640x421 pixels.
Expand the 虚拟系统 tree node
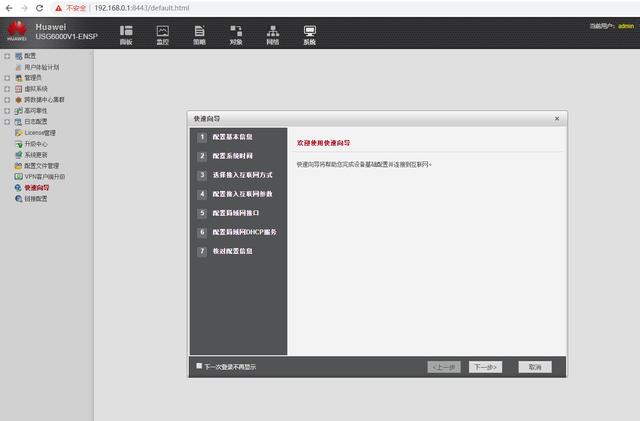point(7,89)
